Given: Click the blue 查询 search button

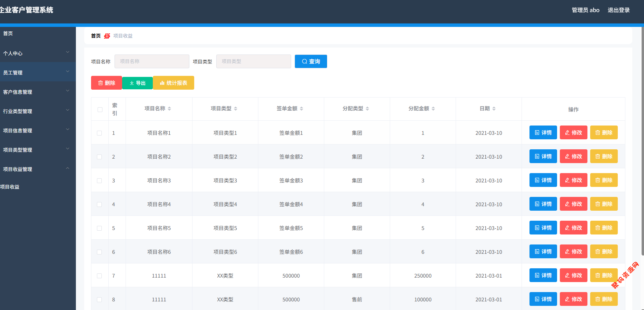Looking at the screenshot, I should click(311, 61).
